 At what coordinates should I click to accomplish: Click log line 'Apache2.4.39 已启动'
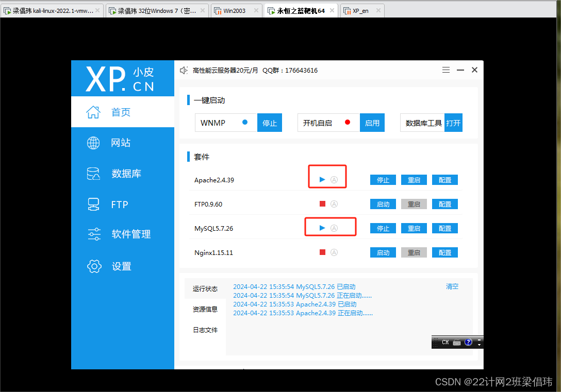(x=295, y=304)
